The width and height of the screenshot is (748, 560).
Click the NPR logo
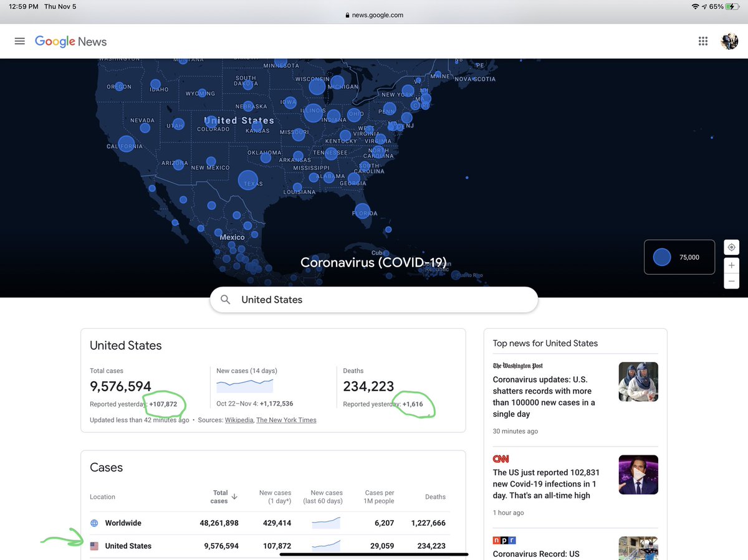click(504, 540)
